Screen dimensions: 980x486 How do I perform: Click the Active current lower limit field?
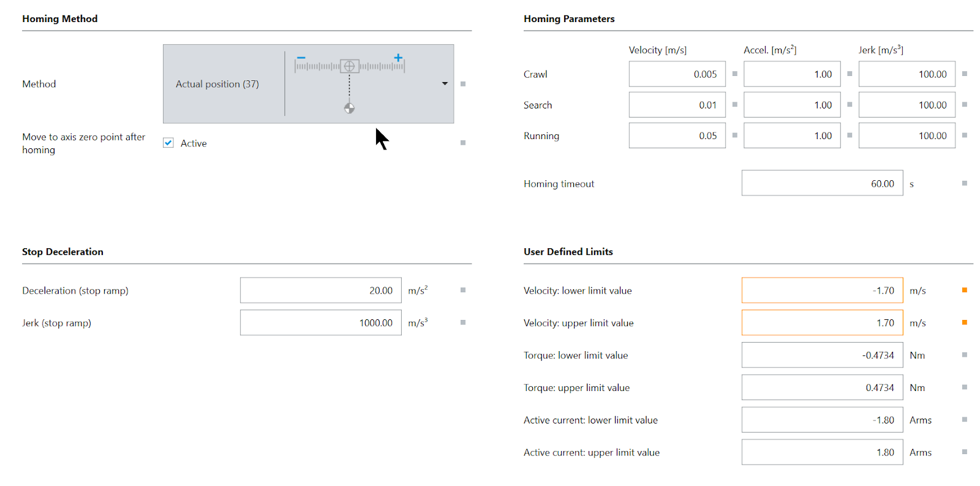coord(823,420)
